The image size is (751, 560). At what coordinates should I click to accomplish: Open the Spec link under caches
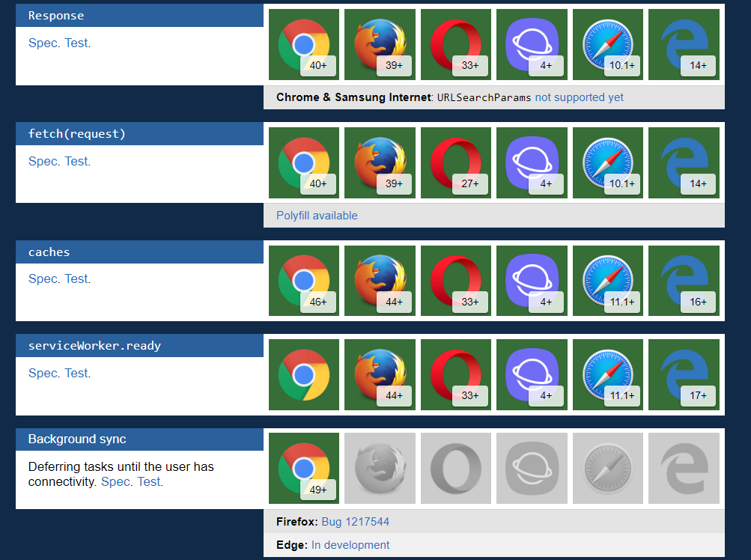click(x=43, y=279)
